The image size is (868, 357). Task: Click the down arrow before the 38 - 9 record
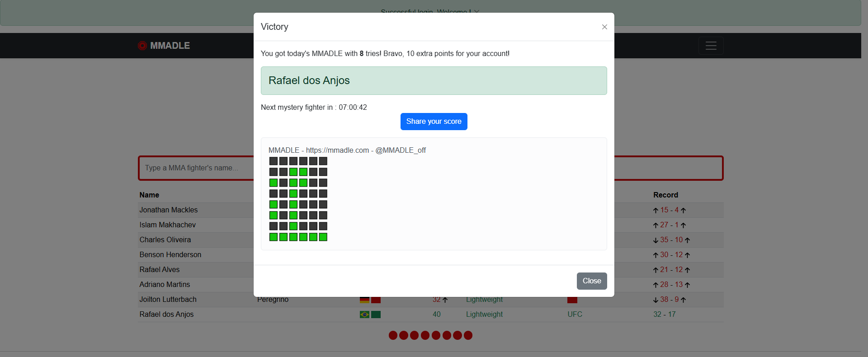pyautogui.click(x=656, y=300)
